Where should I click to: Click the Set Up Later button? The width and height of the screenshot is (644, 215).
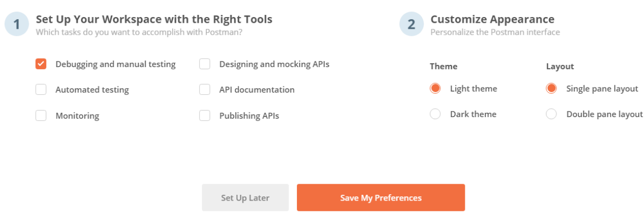(x=245, y=198)
